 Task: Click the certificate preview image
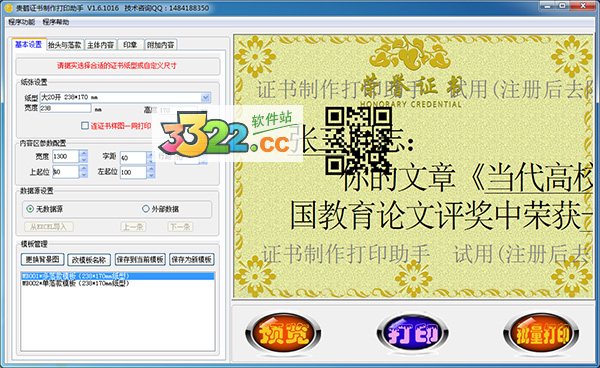pos(413,167)
